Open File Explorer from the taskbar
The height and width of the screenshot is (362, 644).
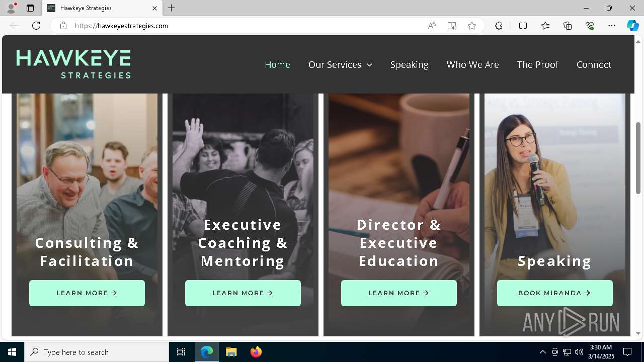[x=231, y=352]
